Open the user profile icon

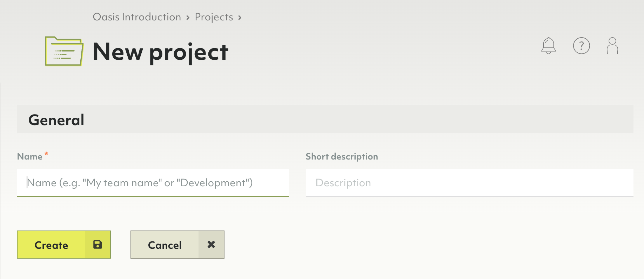coord(612,46)
